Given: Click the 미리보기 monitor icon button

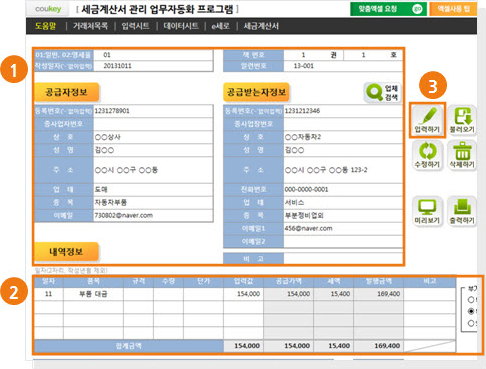Looking at the screenshot, I should point(427,211).
